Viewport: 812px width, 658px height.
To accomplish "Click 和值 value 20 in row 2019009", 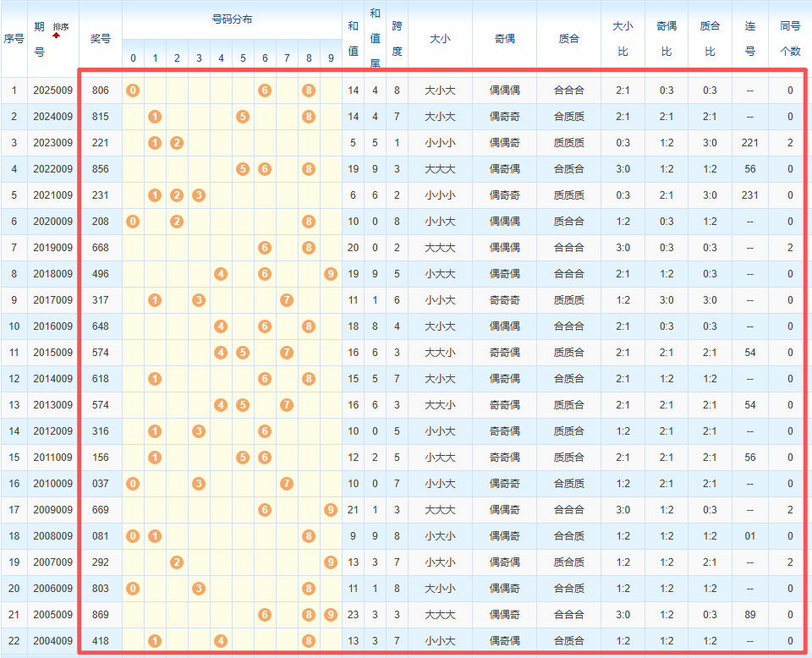I will pos(354,248).
